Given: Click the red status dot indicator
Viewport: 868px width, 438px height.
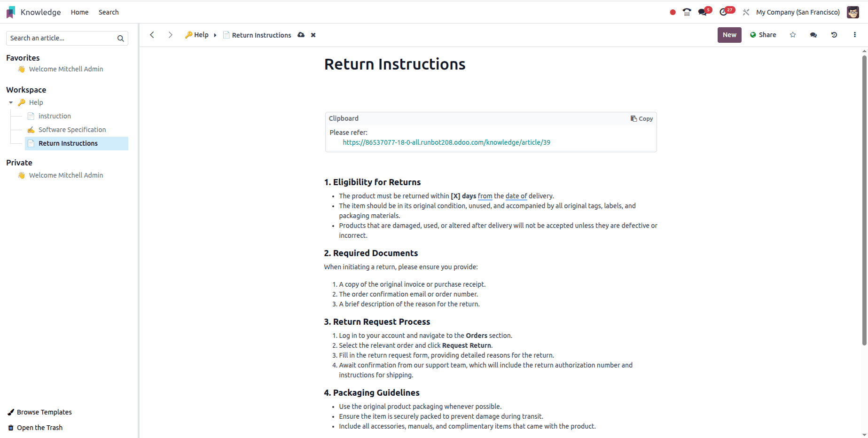Looking at the screenshot, I should coord(672,12).
